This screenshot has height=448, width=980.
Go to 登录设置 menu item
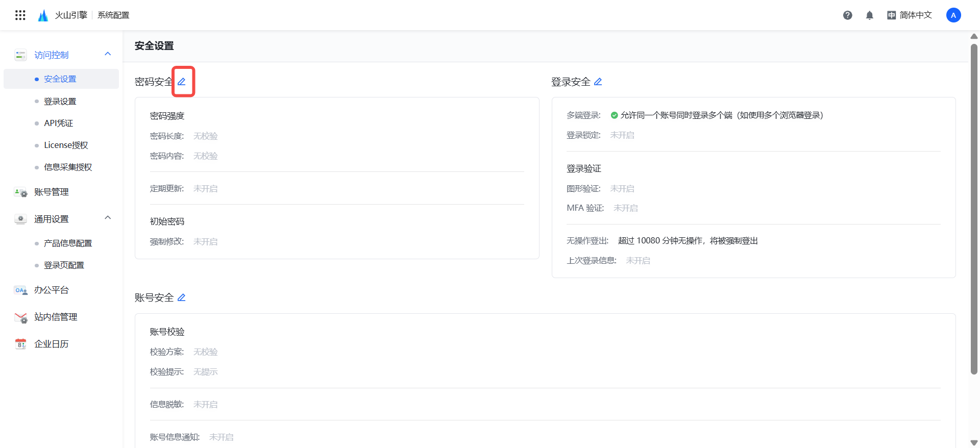click(x=60, y=101)
